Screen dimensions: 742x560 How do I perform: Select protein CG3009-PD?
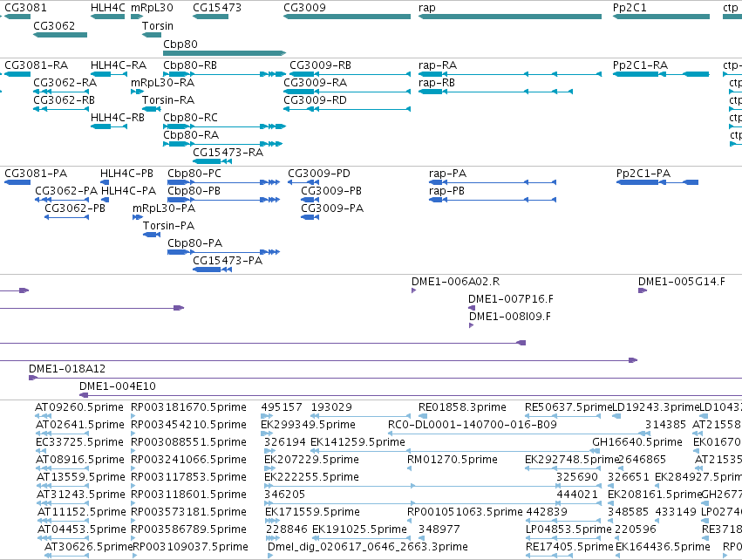(319, 174)
